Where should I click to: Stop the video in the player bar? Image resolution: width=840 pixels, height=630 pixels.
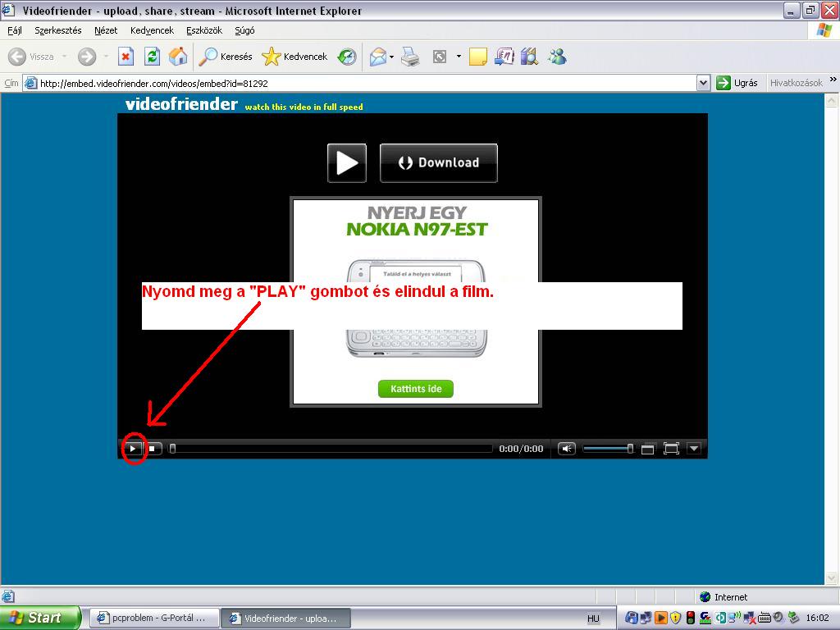coord(152,449)
